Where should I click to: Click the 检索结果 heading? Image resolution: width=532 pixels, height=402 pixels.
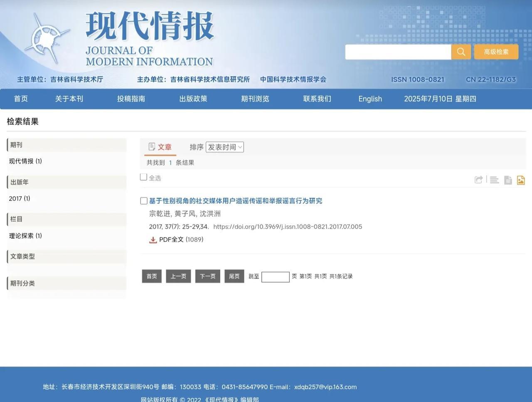point(23,122)
